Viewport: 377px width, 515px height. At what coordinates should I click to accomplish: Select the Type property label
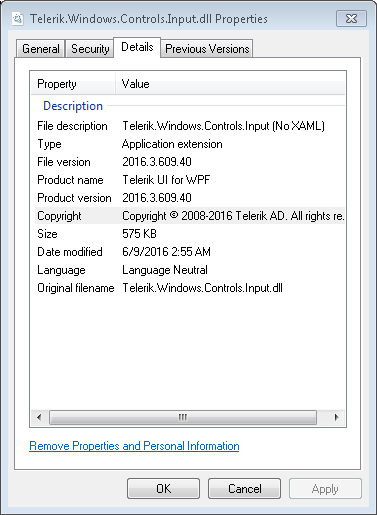pos(49,144)
